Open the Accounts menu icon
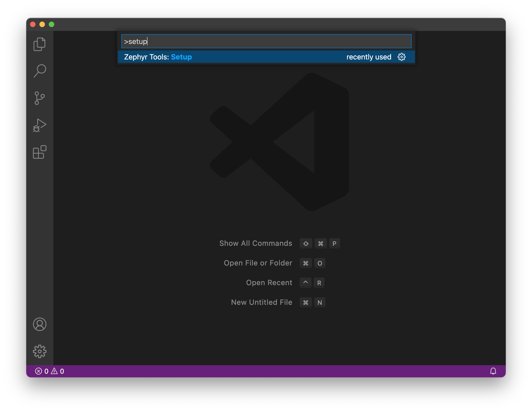Image resolution: width=532 pixels, height=412 pixels. coord(40,324)
